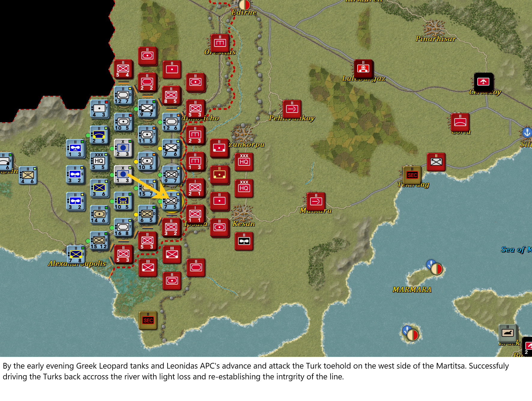Click the objective marker at Edirne
The image size is (532, 401).
(x=244, y=5)
